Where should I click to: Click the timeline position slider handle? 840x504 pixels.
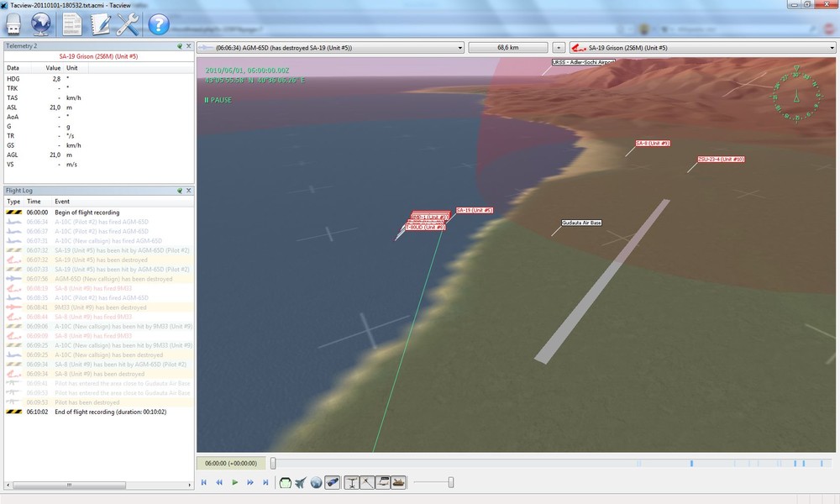coord(273,464)
